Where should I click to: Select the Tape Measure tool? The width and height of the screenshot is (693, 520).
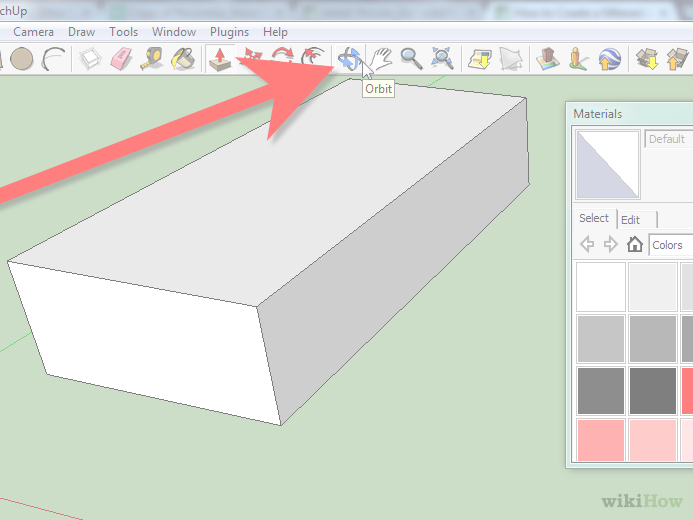(152, 59)
